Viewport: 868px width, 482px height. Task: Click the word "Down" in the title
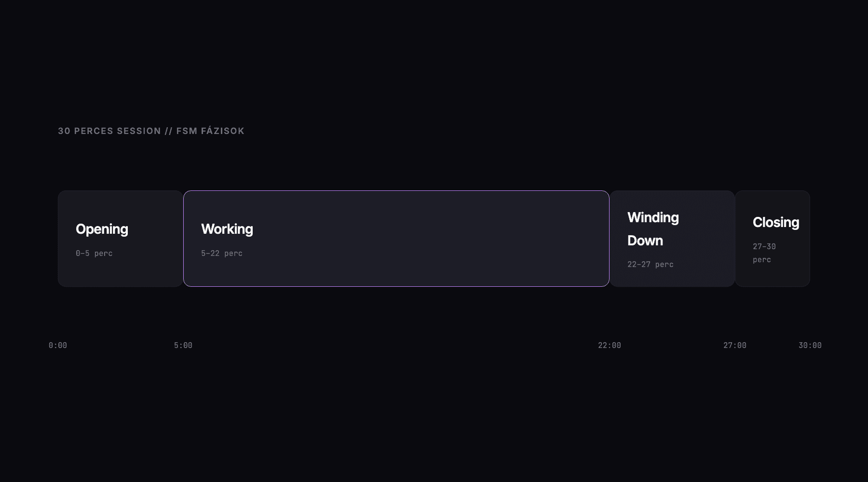[645, 241]
